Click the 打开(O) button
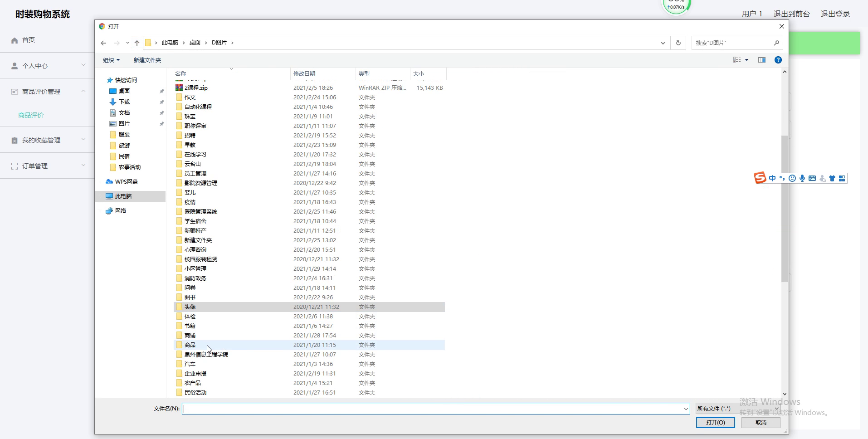 pyautogui.click(x=715, y=422)
